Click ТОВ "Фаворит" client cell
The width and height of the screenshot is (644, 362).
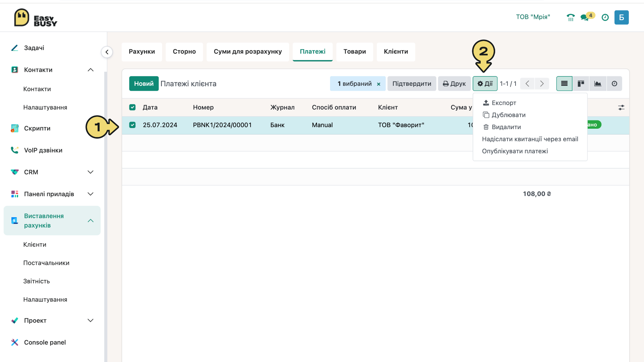click(x=401, y=125)
